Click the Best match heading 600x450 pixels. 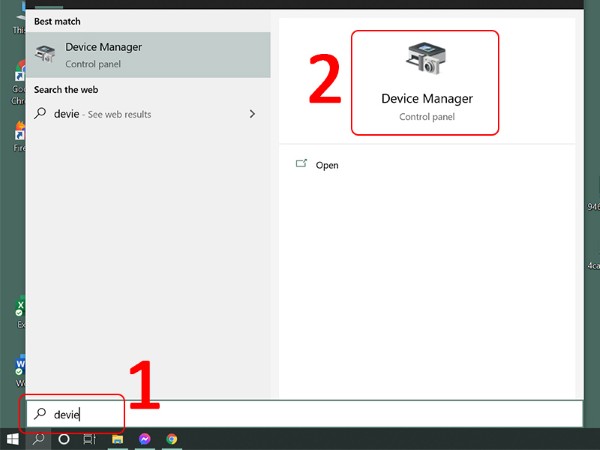pyautogui.click(x=57, y=21)
